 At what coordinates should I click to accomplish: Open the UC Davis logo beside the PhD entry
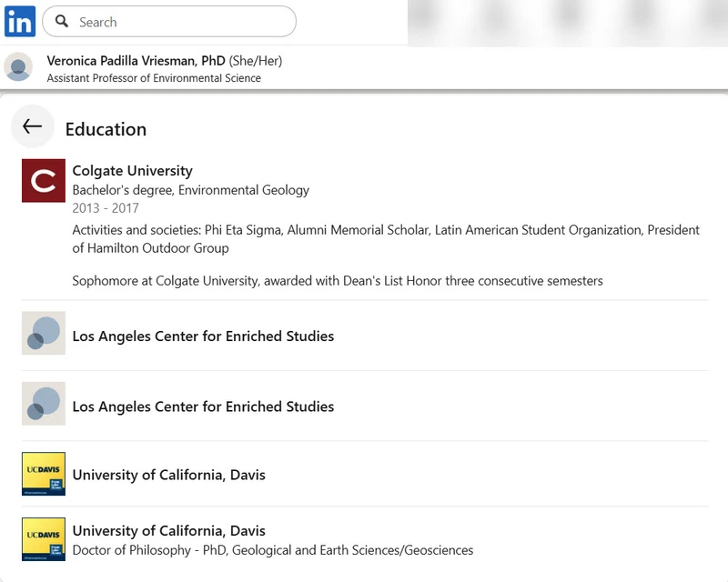[x=44, y=539]
